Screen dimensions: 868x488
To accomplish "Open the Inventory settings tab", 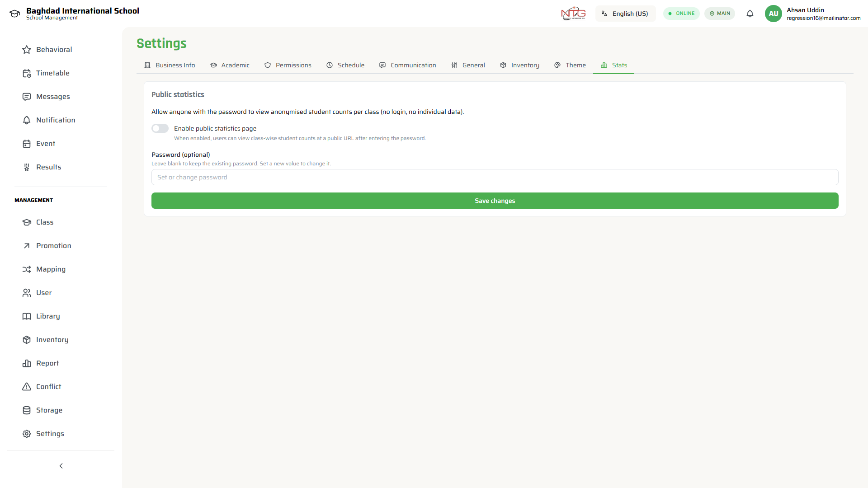I will coord(519,65).
